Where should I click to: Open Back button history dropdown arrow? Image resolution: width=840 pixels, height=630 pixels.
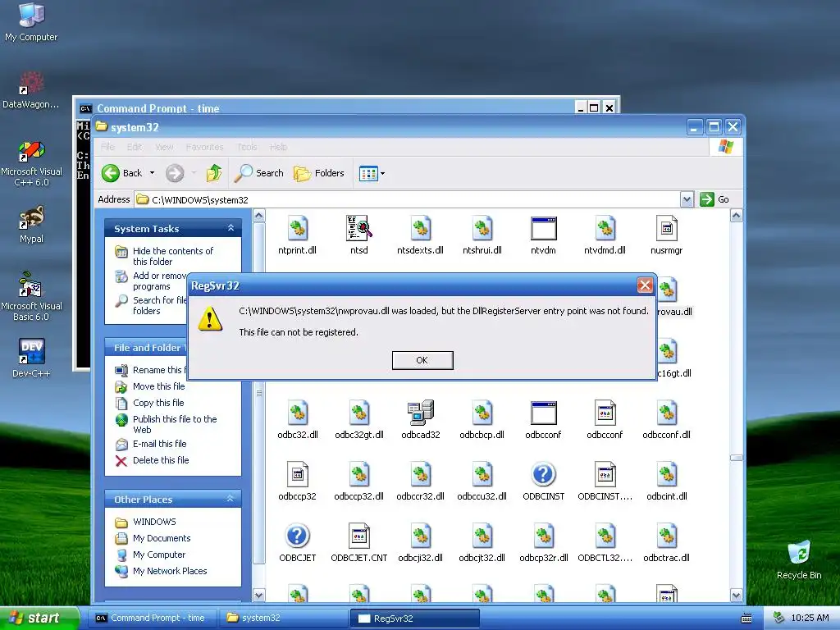click(x=152, y=173)
